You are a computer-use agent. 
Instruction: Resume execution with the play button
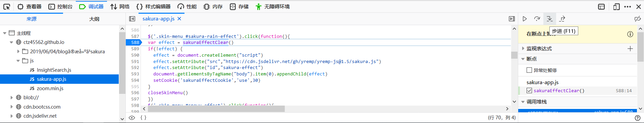[525, 19]
